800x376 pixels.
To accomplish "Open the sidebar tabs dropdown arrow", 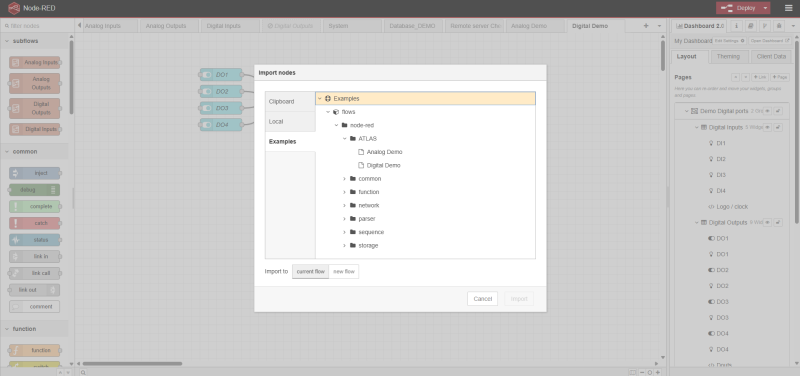I will point(792,26).
